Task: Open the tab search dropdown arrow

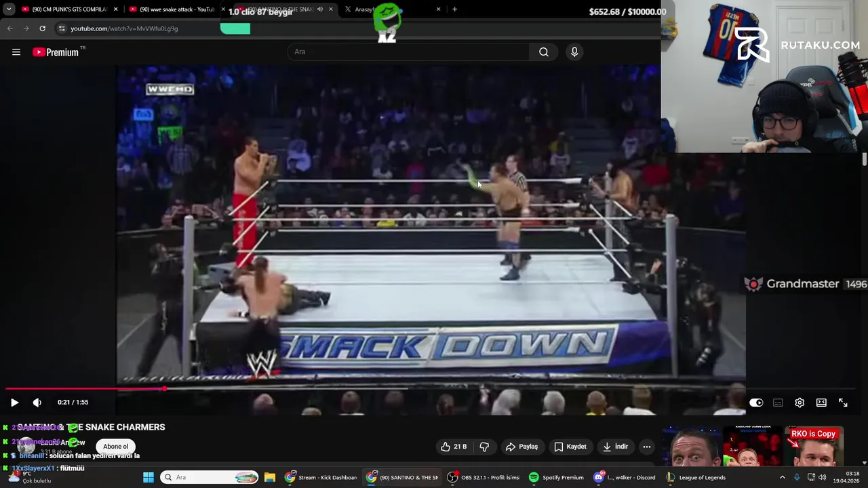Action: pos(8,9)
